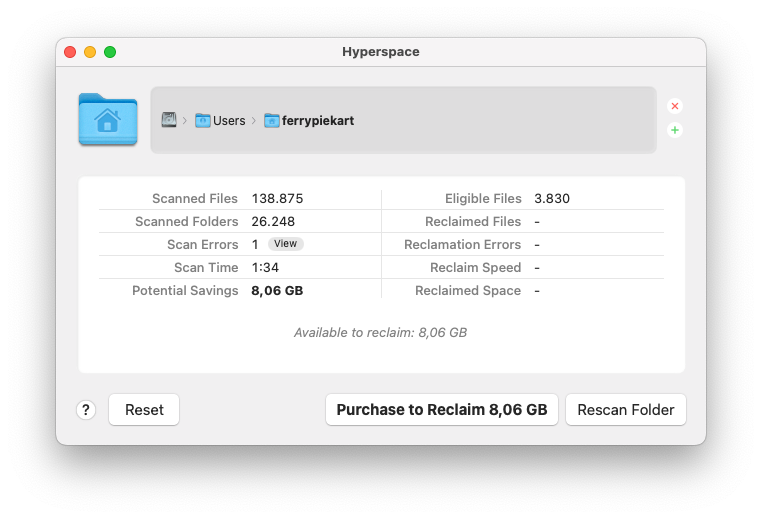Click the Scan Errors label
Image resolution: width=762 pixels, height=519 pixels.
point(203,244)
